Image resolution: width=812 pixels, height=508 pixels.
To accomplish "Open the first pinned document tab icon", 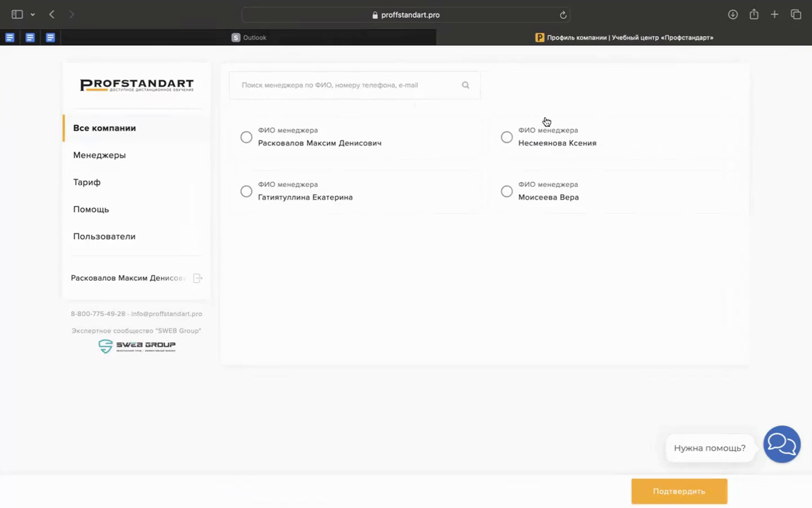I will [10, 37].
